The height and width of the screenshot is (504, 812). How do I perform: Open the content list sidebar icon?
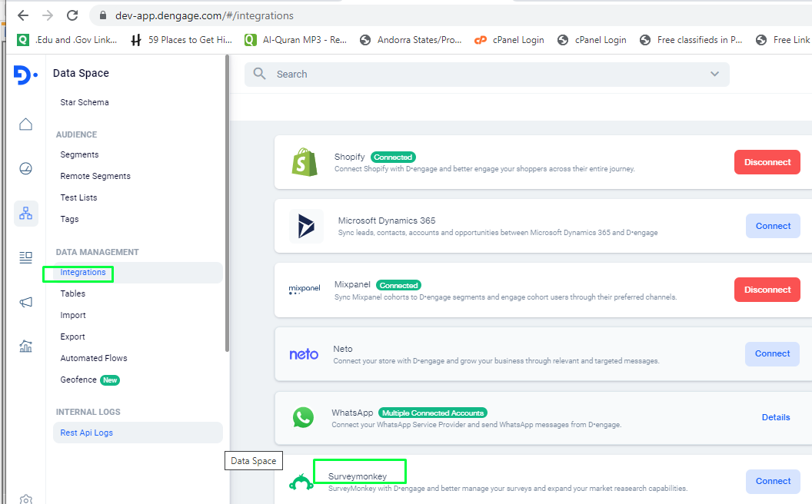click(26, 257)
